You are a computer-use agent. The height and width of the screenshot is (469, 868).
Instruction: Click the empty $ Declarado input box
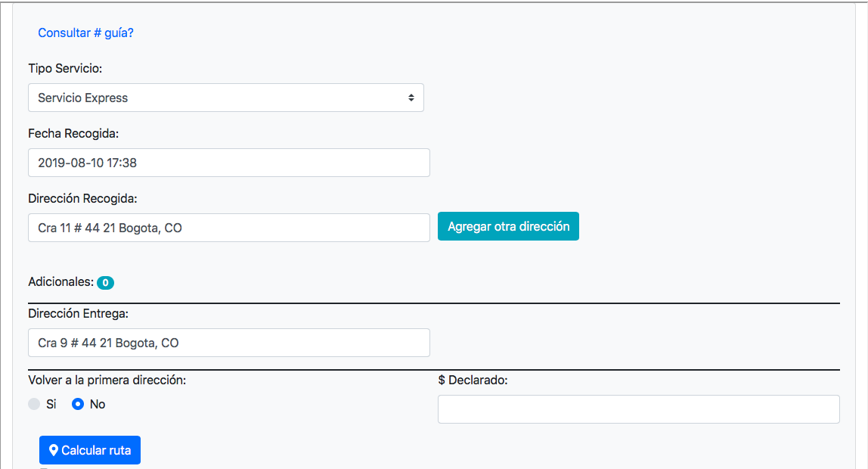point(638,409)
